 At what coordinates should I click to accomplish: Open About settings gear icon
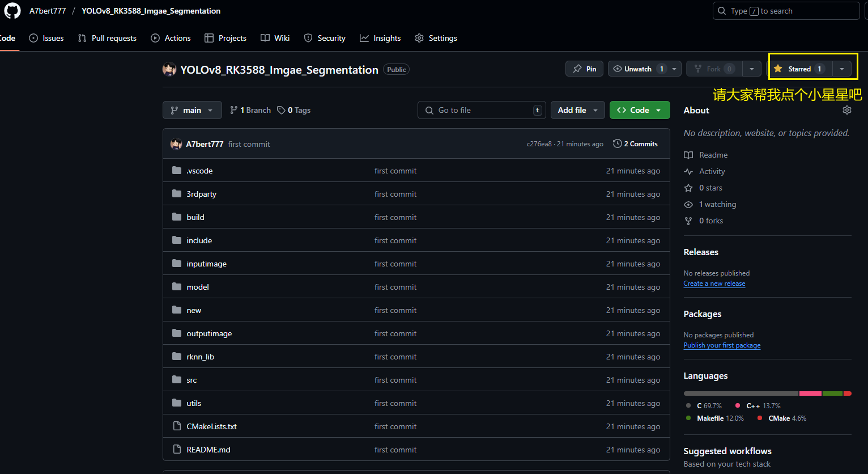pyautogui.click(x=846, y=110)
